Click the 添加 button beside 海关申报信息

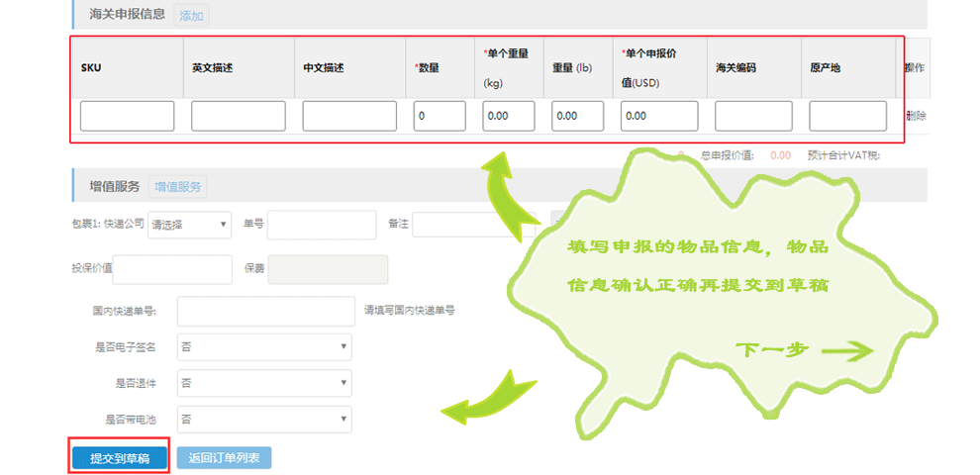coord(191,16)
